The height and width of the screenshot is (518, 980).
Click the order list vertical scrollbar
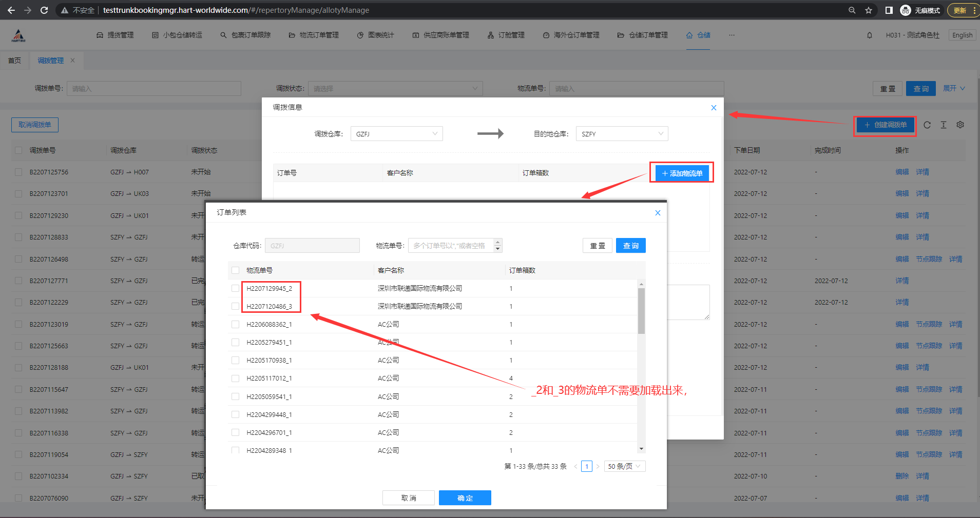[641, 311]
